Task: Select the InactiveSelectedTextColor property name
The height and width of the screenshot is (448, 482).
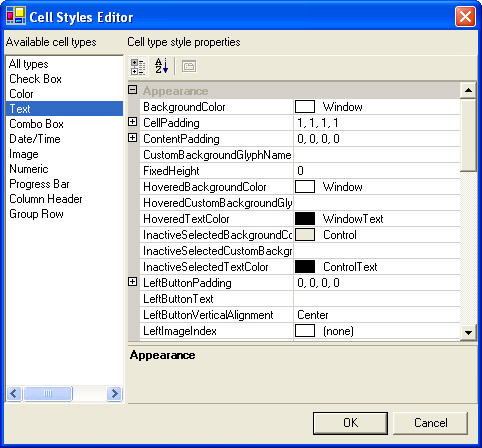Action: click(x=206, y=267)
